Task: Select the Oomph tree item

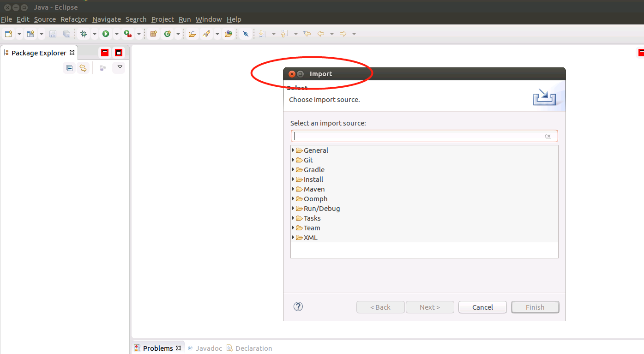Action: tap(316, 199)
